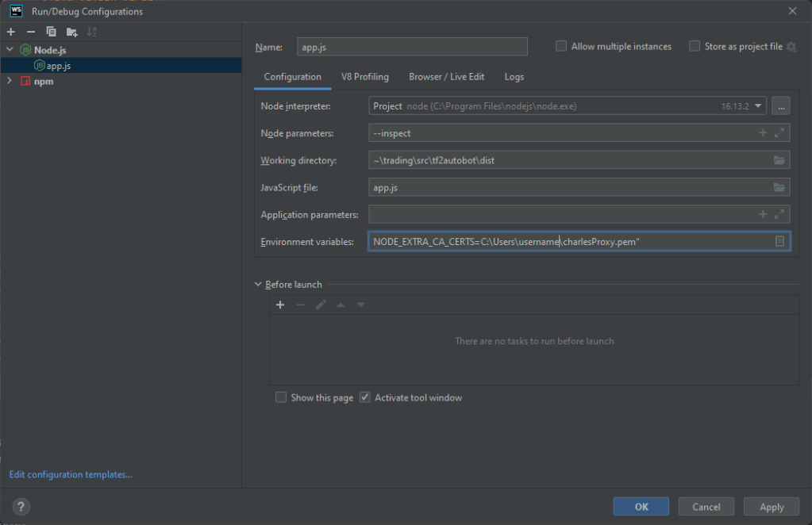Image resolution: width=812 pixels, height=525 pixels.
Task: Enable Allow multiple instances
Action: click(560, 46)
